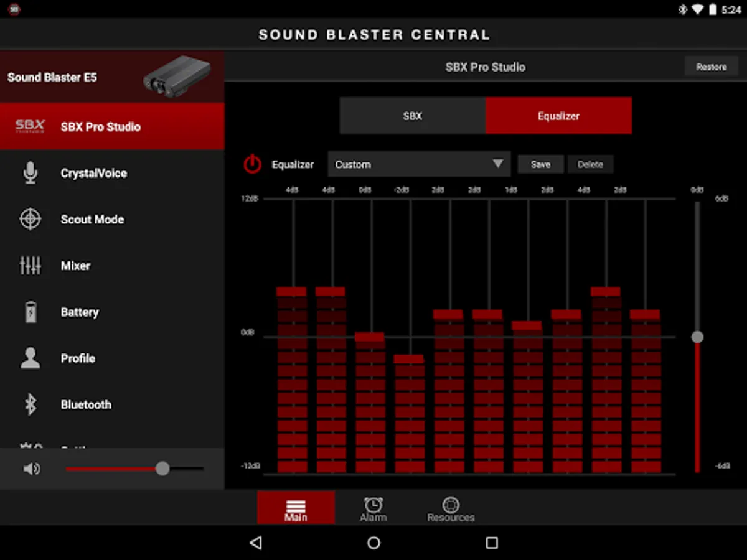This screenshot has width=747, height=560.
Task: Mute using the volume speaker icon
Action: tap(31, 469)
